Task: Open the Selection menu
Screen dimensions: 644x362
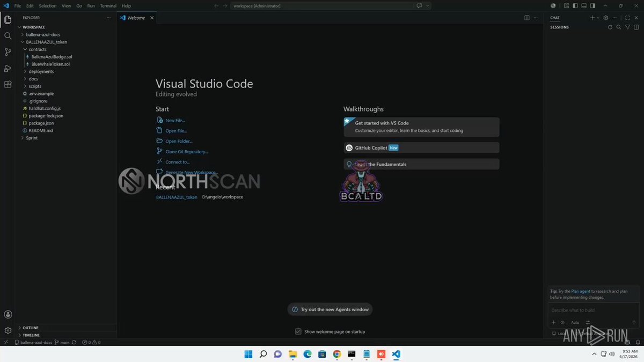Action: pyautogui.click(x=48, y=5)
